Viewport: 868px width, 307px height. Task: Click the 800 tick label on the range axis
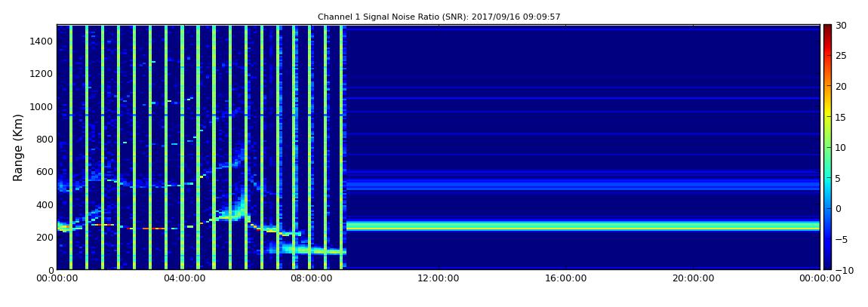point(45,139)
